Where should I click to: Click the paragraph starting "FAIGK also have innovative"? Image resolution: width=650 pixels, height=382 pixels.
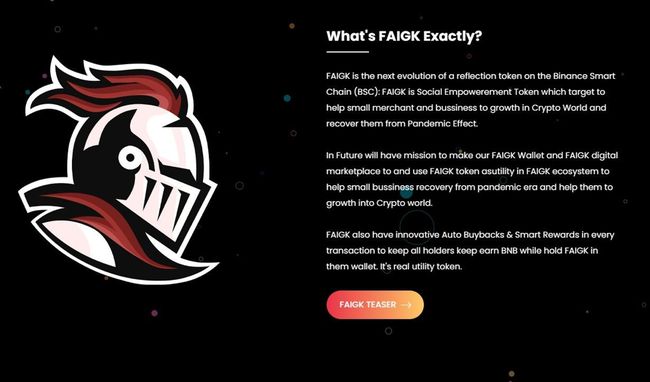(470, 251)
